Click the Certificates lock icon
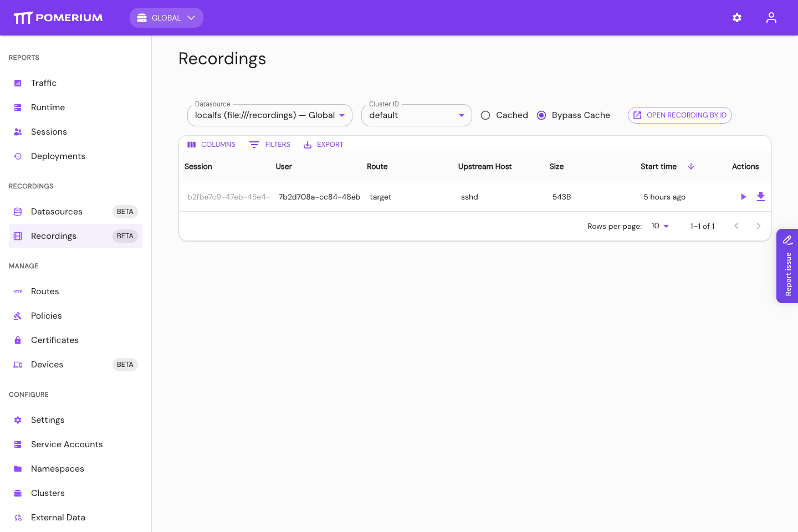The height and width of the screenshot is (532, 798). click(18, 340)
